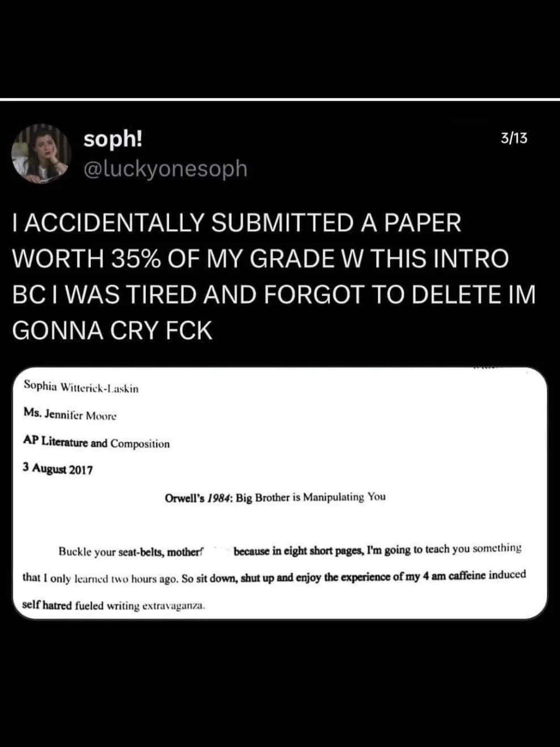Image resolution: width=560 pixels, height=747 pixels.
Task: Click "self hatred fueled writing extravaganza" line
Action: tap(113, 605)
